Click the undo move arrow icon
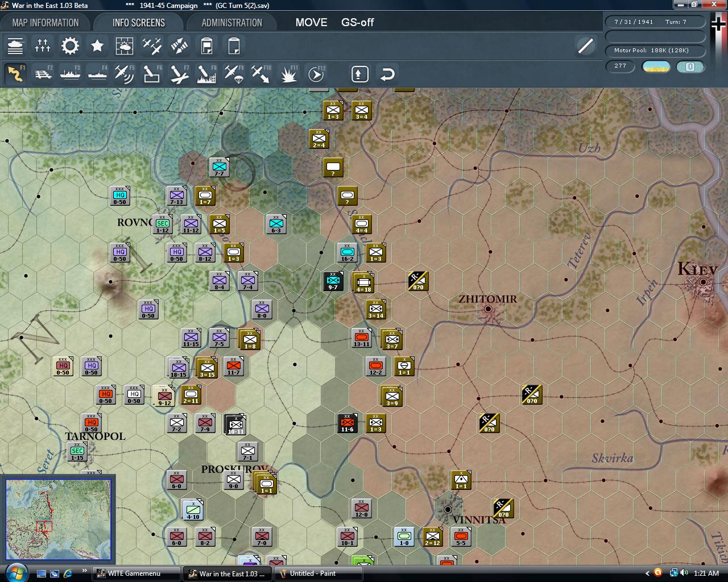Screen dimensions: 728x582 coord(387,74)
